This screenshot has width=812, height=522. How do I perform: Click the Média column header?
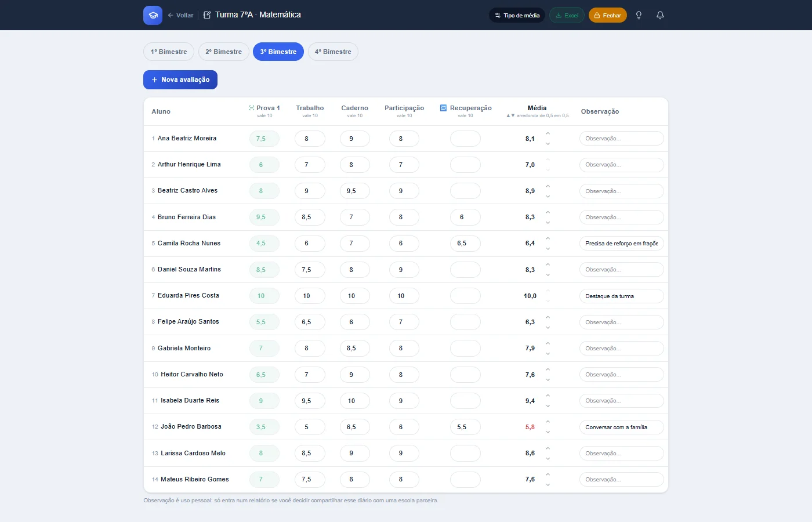pos(537,108)
